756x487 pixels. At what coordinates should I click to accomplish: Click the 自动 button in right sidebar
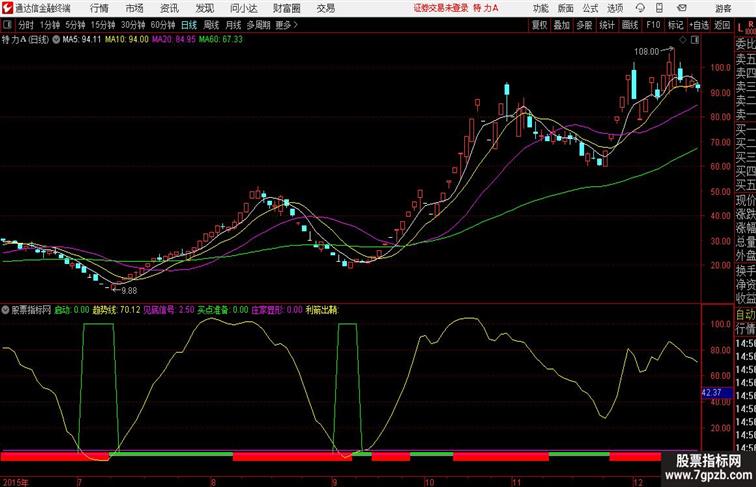(745, 314)
